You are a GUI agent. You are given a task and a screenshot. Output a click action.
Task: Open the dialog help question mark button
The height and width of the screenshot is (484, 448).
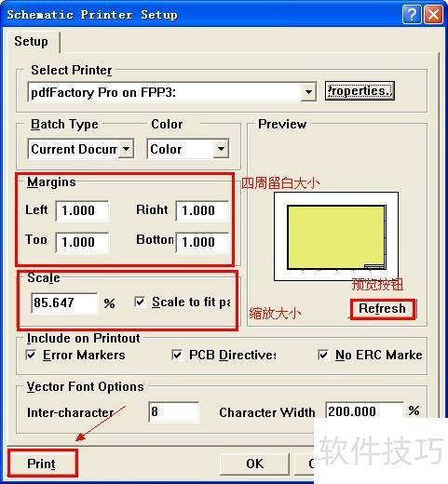coord(412,14)
